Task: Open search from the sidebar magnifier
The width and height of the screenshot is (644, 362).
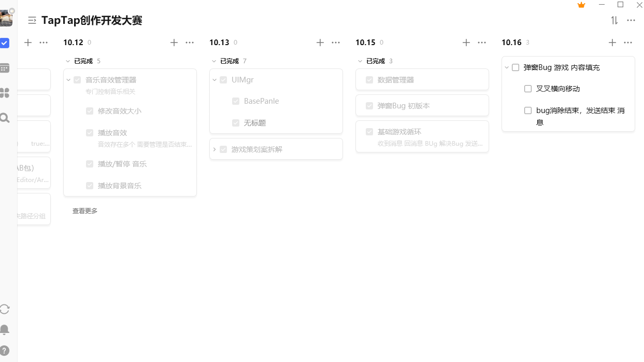Action: point(5,118)
